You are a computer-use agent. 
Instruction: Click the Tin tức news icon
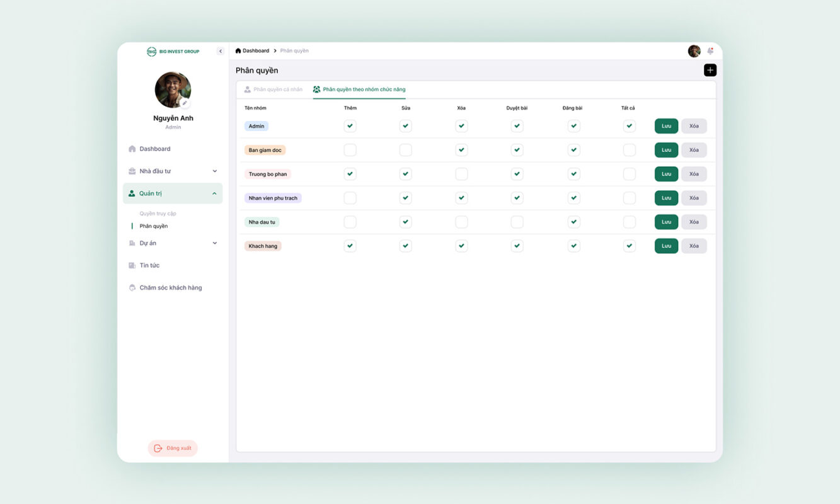click(x=132, y=266)
